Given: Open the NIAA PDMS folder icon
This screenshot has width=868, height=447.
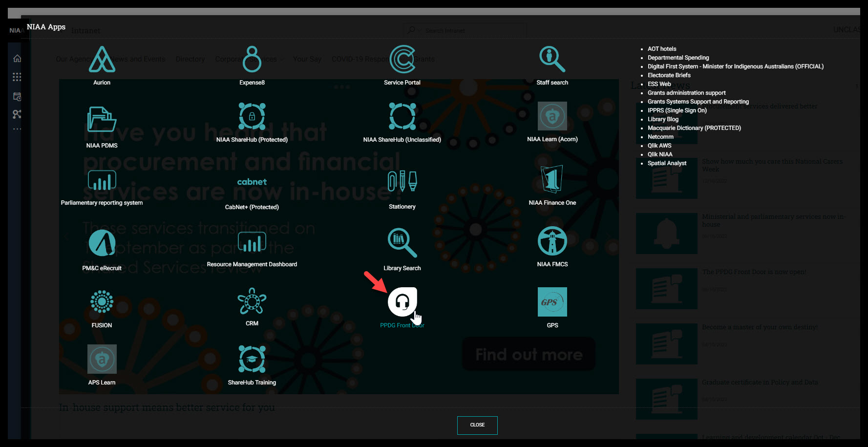Looking at the screenshot, I should coord(102,119).
